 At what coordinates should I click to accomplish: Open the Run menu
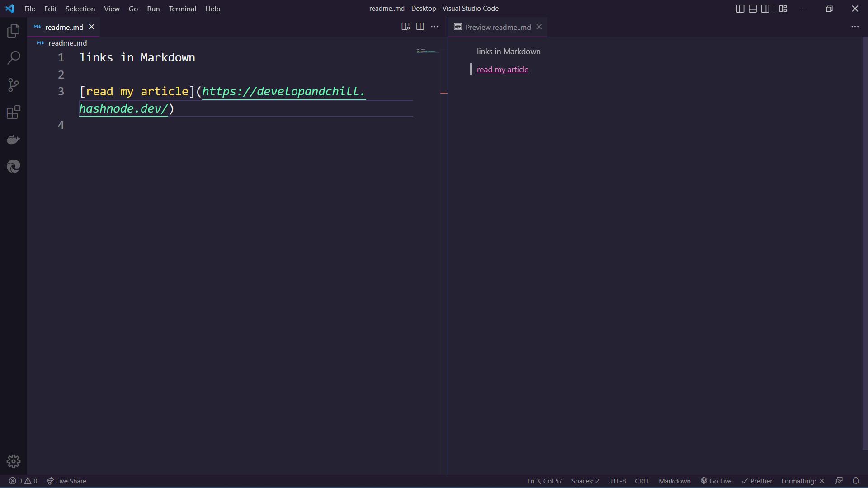coord(153,9)
